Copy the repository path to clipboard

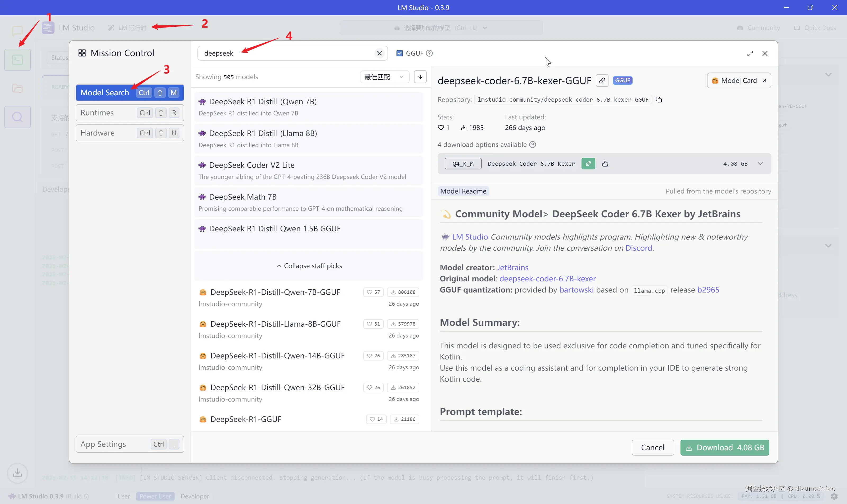(659, 100)
